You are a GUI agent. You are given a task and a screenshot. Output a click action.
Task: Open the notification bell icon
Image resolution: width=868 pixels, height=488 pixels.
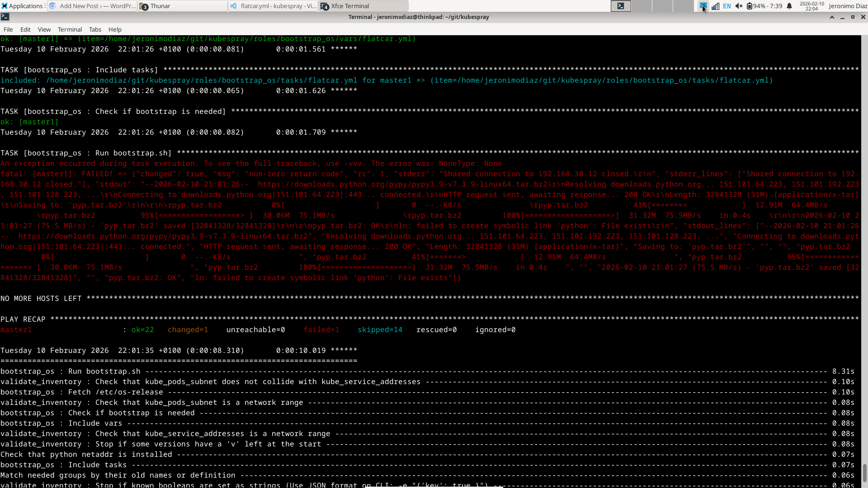click(789, 6)
